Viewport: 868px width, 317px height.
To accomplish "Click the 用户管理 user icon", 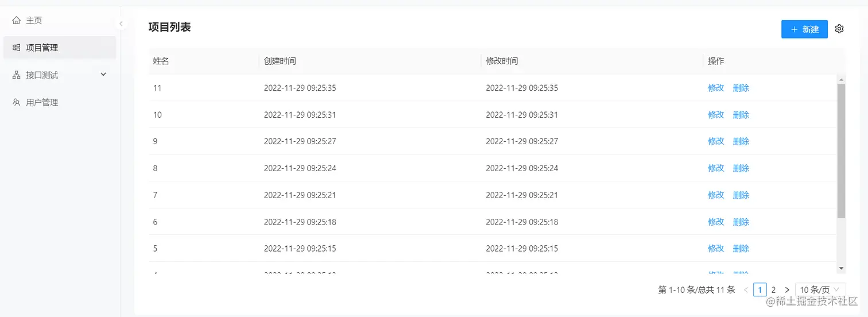I will pos(16,102).
